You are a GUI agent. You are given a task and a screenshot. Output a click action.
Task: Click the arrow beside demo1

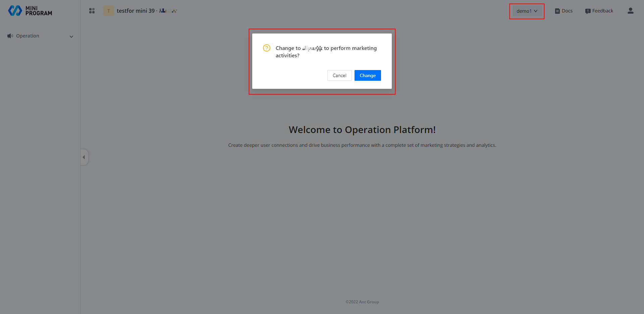pyautogui.click(x=536, y=11)
